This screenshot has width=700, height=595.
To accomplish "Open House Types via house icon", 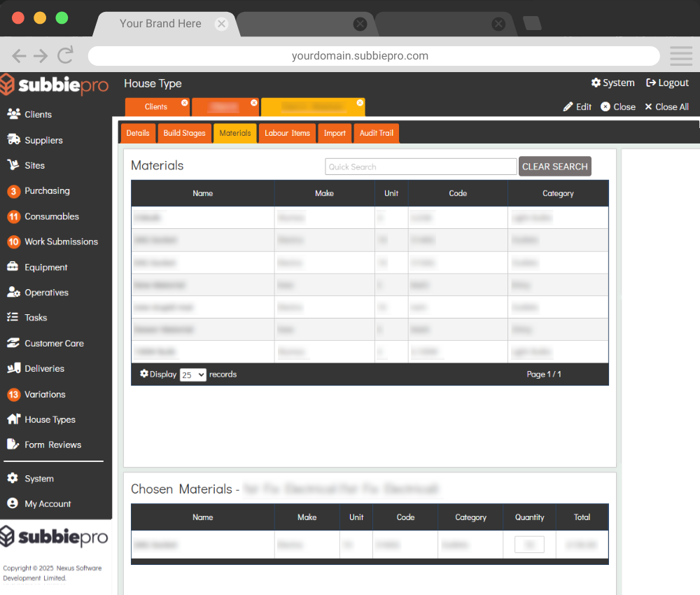I will pos(13,419).
